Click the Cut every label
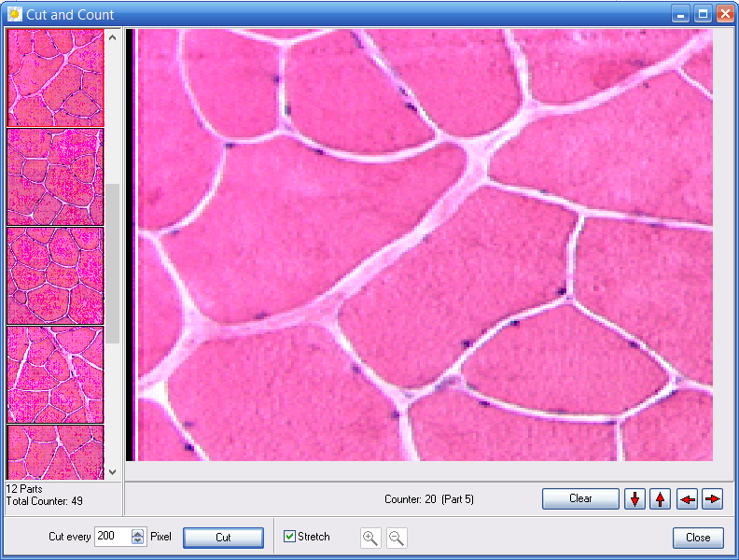The width and height of the screenshot is (739, 560). pos(70,537)
